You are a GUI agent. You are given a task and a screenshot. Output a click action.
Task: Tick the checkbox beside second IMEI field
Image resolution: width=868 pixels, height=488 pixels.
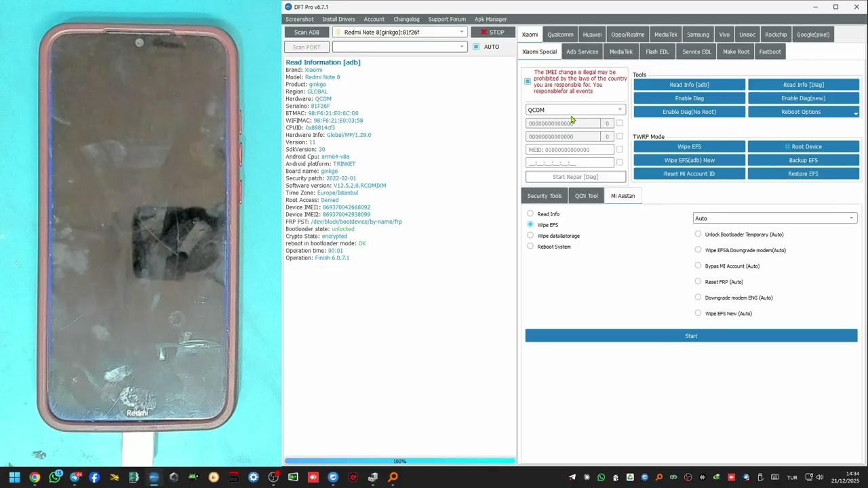click(619, 136)
